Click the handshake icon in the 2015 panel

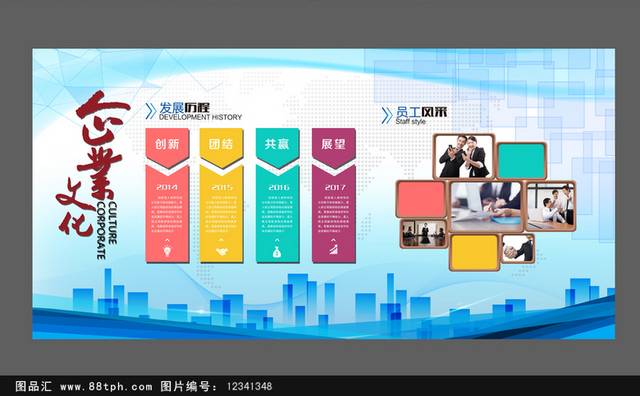point(222,252)
